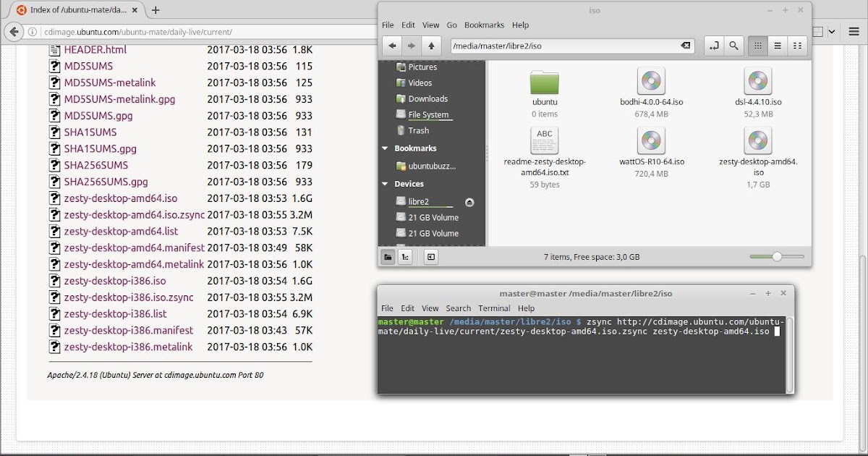The height and width of the screenshot is (456, 868).
Task: Switch to compact view layout
Action: click(x=798, y=46)
